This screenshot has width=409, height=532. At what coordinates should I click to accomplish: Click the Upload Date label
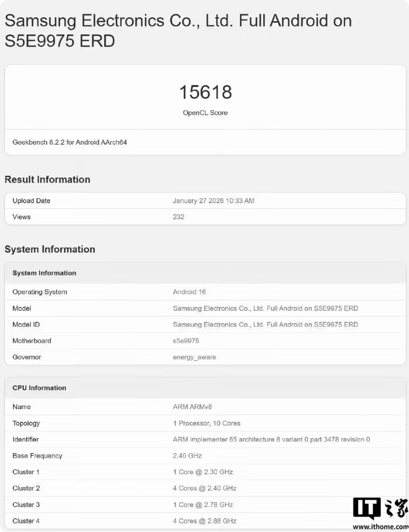coord(31,201)
